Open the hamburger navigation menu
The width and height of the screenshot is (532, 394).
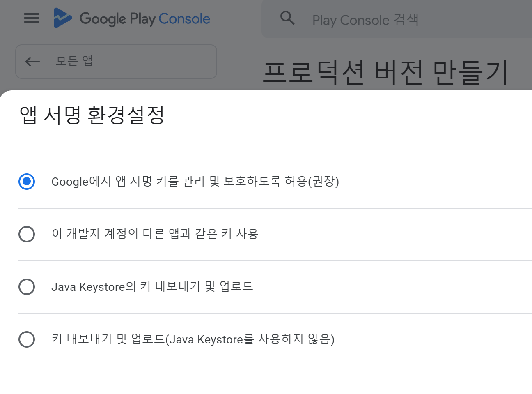pyautogui.click(x=32, y=18)
